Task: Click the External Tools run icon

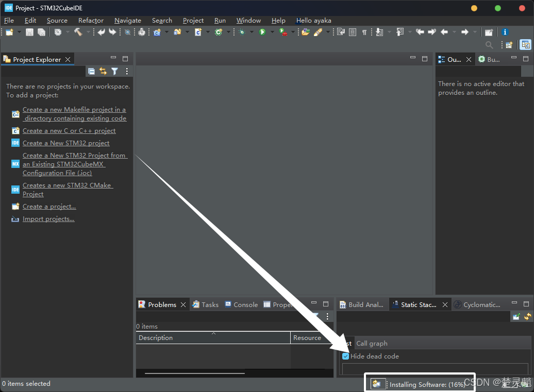Action: pos(282,32)
